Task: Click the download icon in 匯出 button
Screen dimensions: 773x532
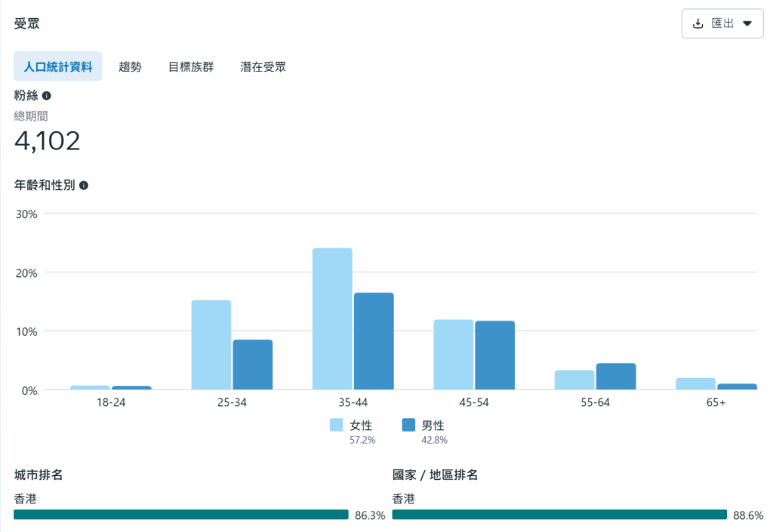Action: [x=698, y=23]
